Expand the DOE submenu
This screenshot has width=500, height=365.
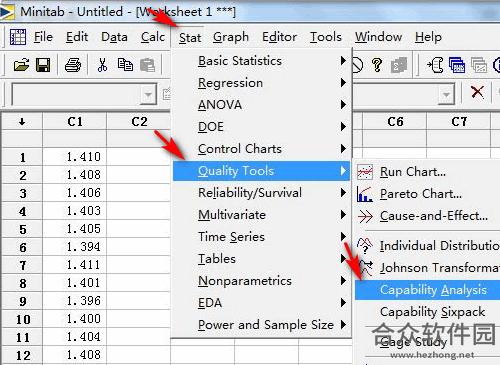tap(262, 127)
